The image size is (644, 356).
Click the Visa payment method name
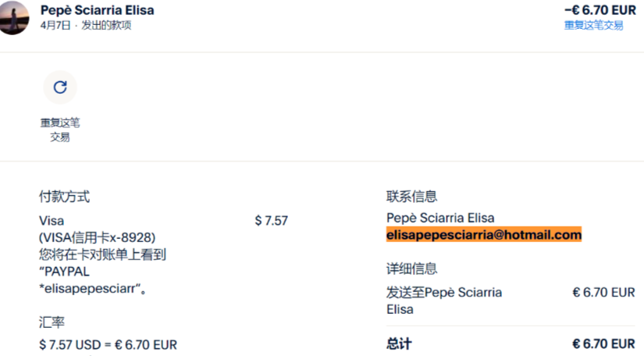(x=52, y=221)
